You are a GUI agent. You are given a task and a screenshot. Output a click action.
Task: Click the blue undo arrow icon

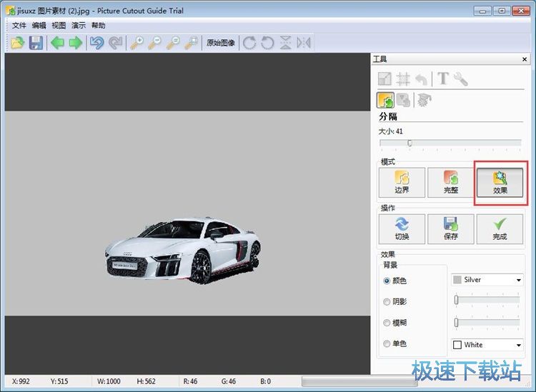96,43
